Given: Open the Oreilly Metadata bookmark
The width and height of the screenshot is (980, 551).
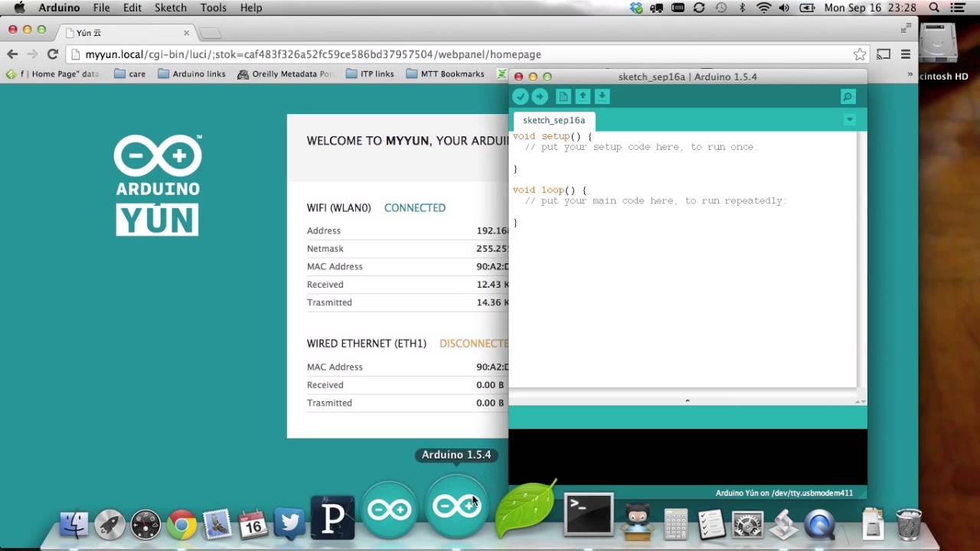Looking at the screenshot, I should coord(285,74).
